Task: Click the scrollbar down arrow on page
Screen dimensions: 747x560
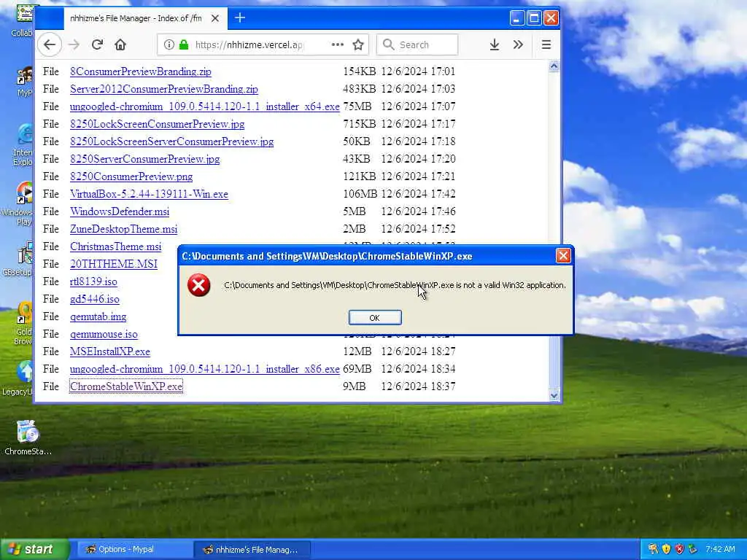Action: click(554, 395)
